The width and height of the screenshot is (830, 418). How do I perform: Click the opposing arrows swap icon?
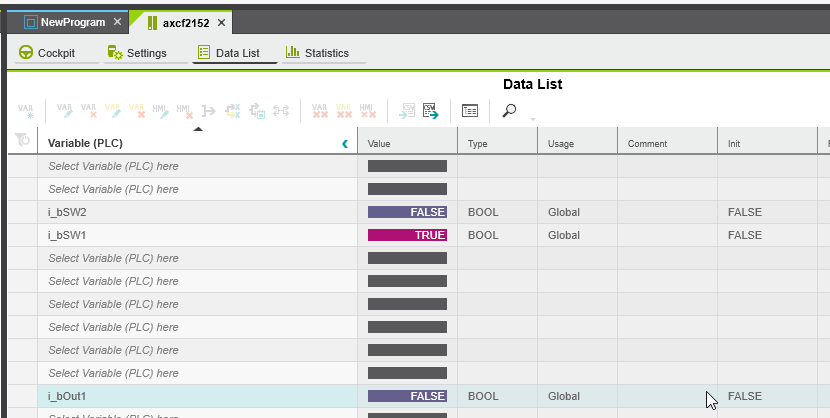pos(281,111)
